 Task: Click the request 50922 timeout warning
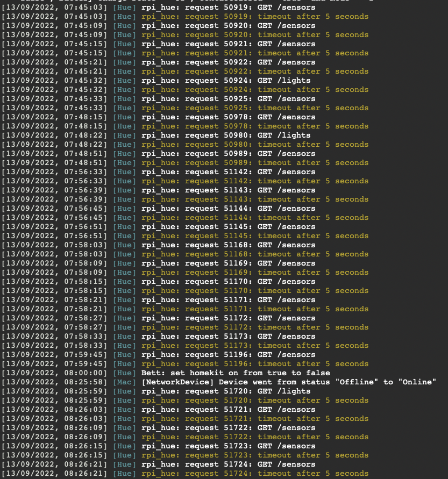[255, 72]
